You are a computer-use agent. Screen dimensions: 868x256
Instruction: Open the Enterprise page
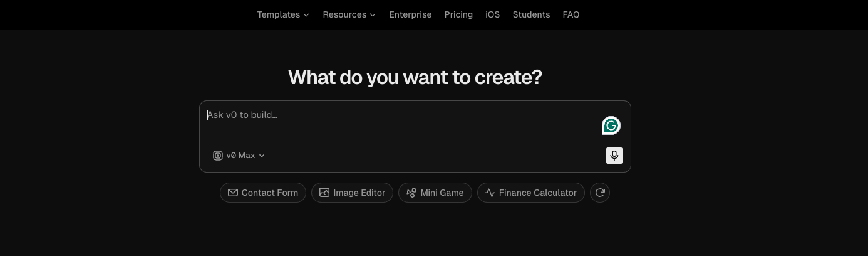click(410, 14)
